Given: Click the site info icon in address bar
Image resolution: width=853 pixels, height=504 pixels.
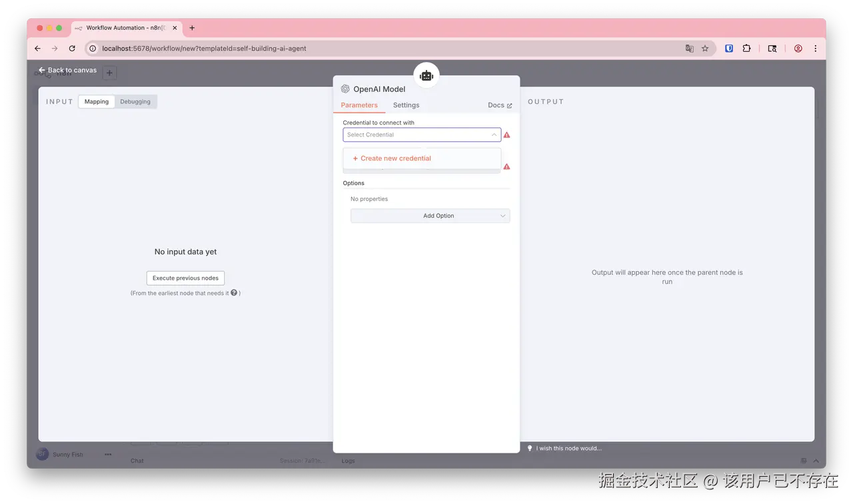Looking at the screenshot, I should coord(93,49).
